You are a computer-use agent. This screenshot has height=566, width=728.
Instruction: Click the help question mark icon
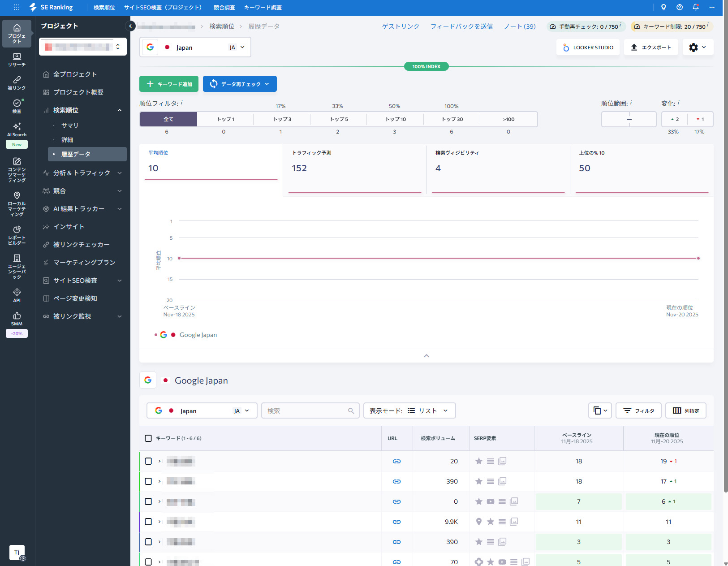(x=680, y=7)
